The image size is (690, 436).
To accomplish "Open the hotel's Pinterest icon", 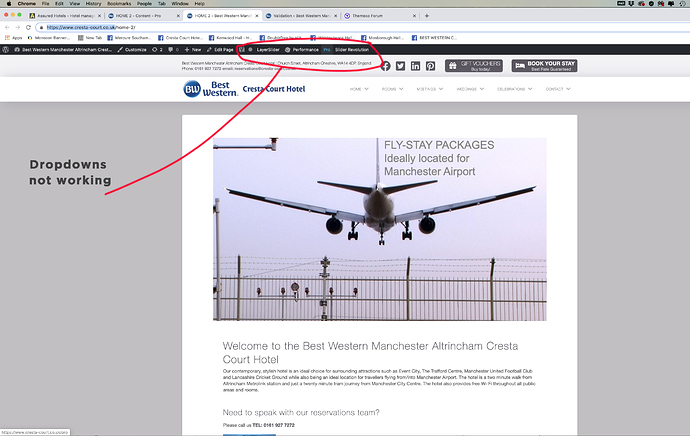I will click(x=430, y=66).
